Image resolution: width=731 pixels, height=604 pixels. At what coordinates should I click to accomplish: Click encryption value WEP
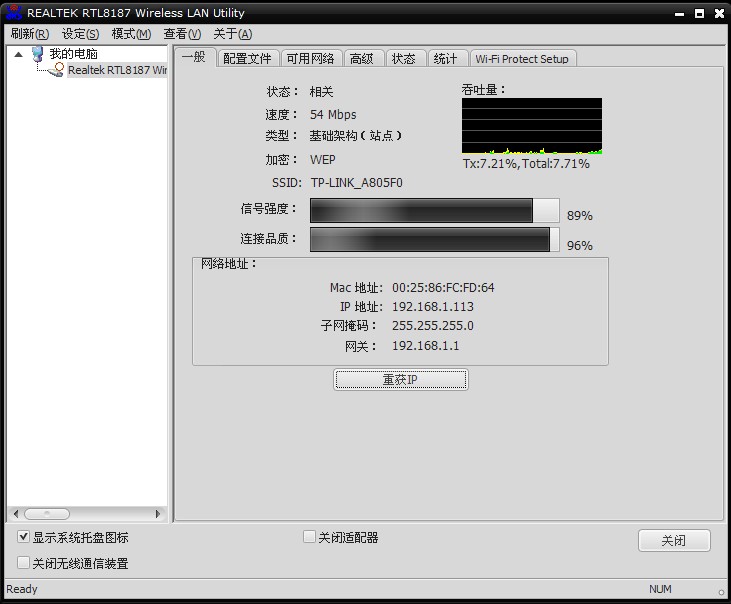(323, 160)
